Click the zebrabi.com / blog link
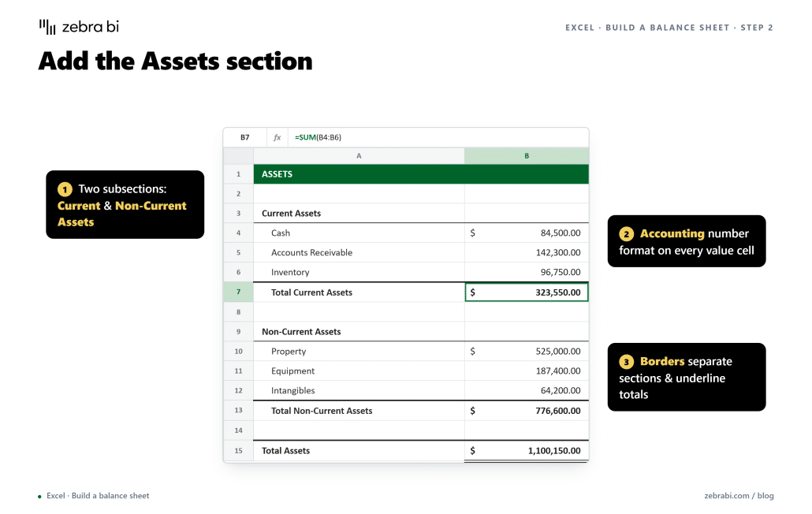Image resolution: width=812 pixels, height=514 pixels. [x=739, y=496]
